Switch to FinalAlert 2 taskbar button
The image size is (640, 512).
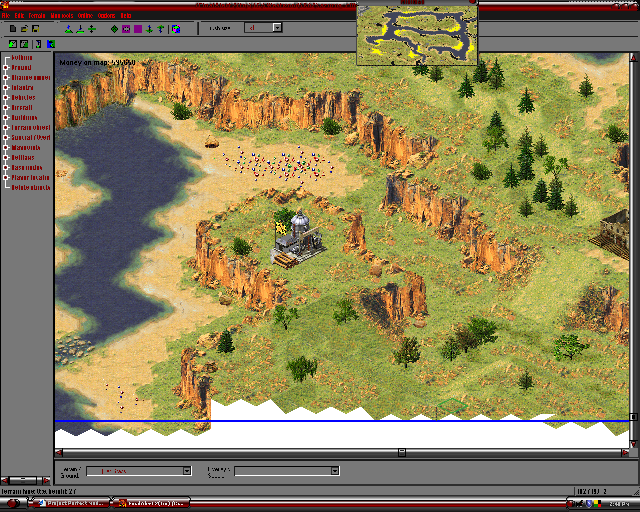click(x=151, y=503)
